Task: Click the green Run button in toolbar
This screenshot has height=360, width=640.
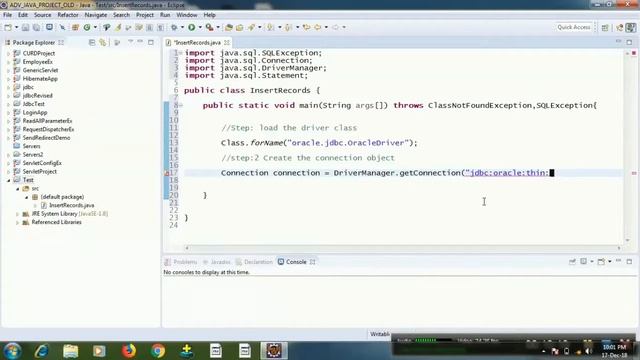Action: [191, 27]
